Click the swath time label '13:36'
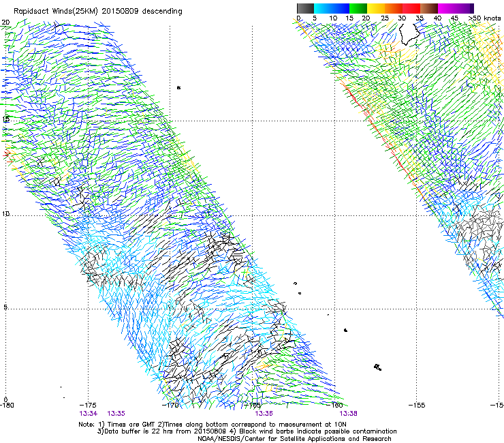504x443 pixels. [264, 414]
